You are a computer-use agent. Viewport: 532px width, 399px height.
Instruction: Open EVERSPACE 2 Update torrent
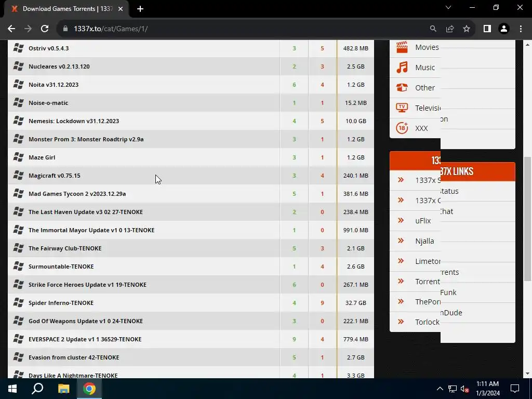click(x=85, y=339)
